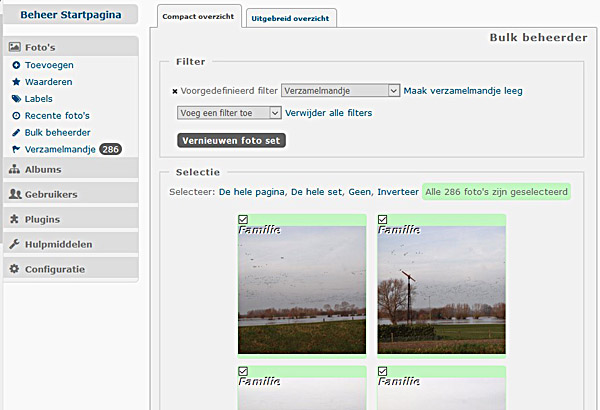Click the 'Bulk beheerder' page heading

pyautogui.click(x=538, y=38)
